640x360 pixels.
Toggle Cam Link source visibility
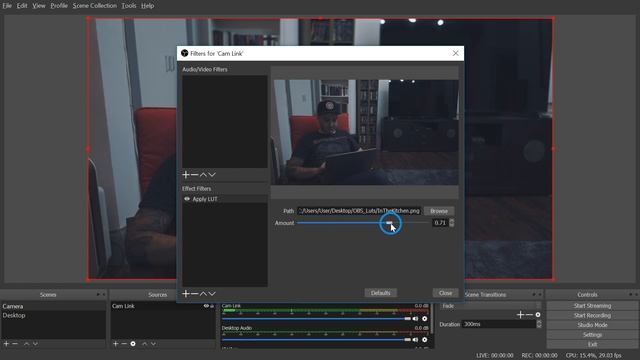(206, 306)
